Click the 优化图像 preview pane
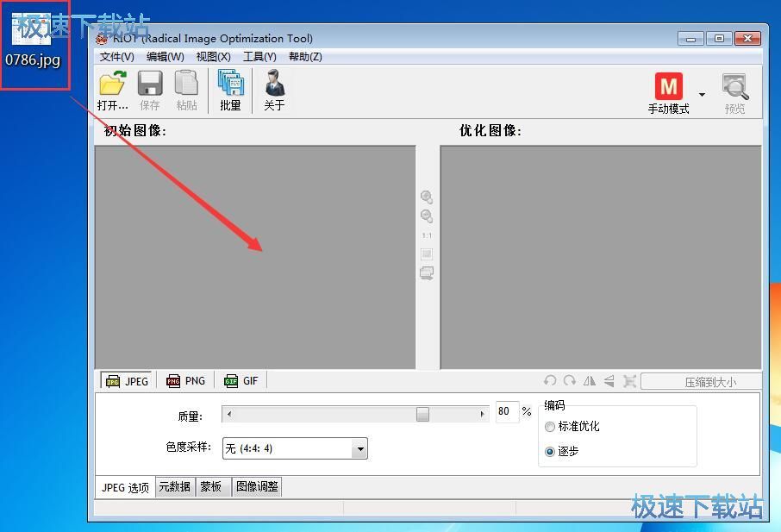This screenshot has height=532, width=781. 601,257
